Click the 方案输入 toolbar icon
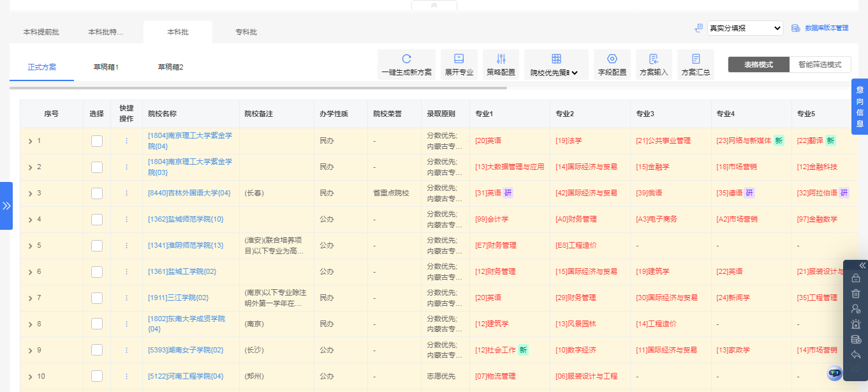The height and width of the screenshot is (392, 868). (x=654, y=64)
